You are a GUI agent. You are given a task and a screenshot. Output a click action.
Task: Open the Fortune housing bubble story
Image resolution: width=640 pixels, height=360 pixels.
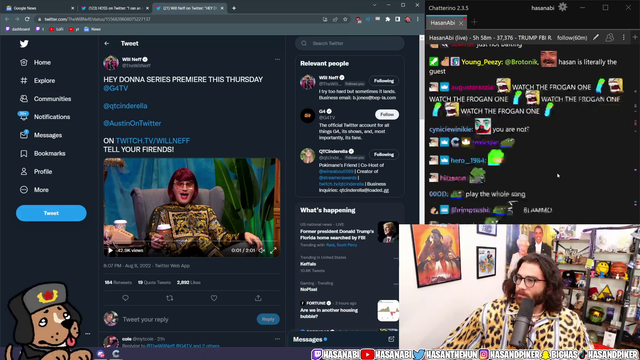click(x=329, y=313)
